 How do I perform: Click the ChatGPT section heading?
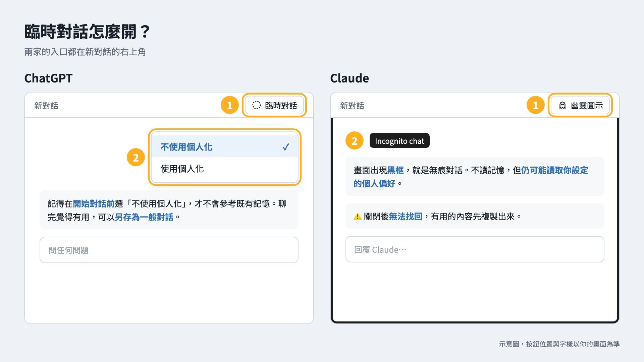48,78
